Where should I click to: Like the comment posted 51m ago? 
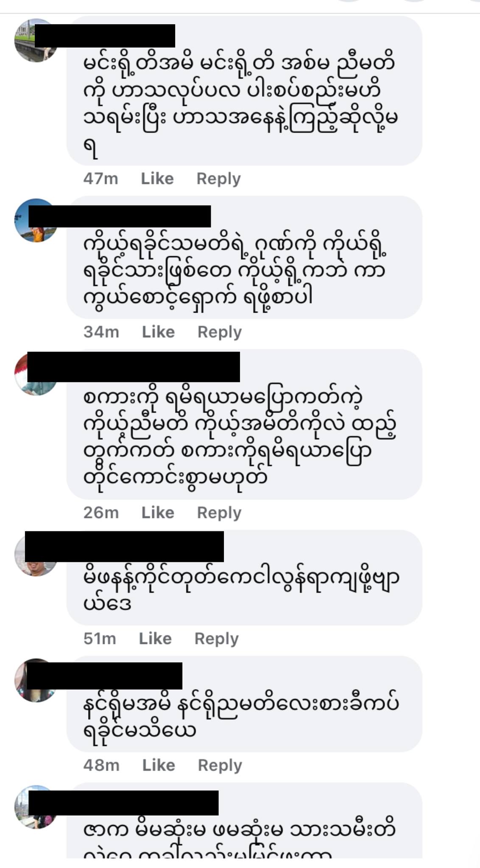155,639
